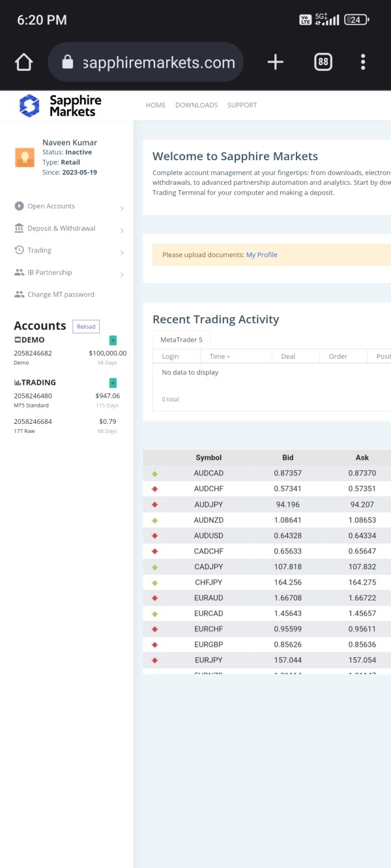Open the tab switcher showing 88 tabs
Screen dimensions: 391x868
tap(323, 63)
